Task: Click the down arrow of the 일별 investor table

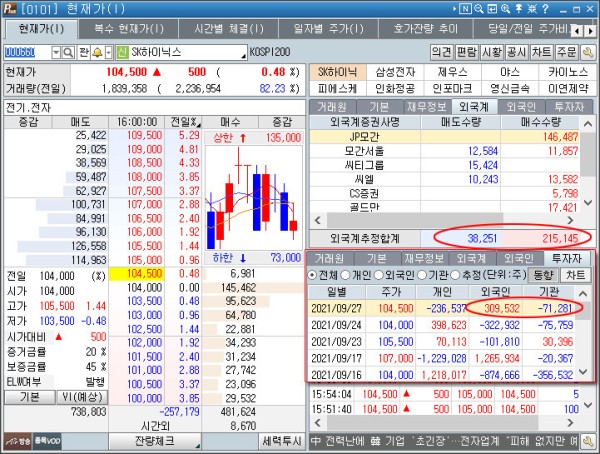Action: tap(583, 371)
